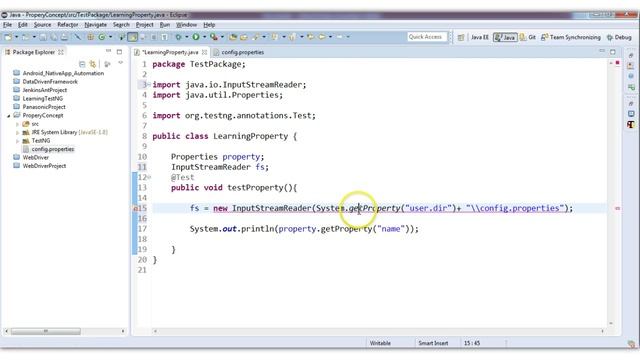This screenshot has height=360, width=640.
Task: Maximize the editor area
Action: 613,52
